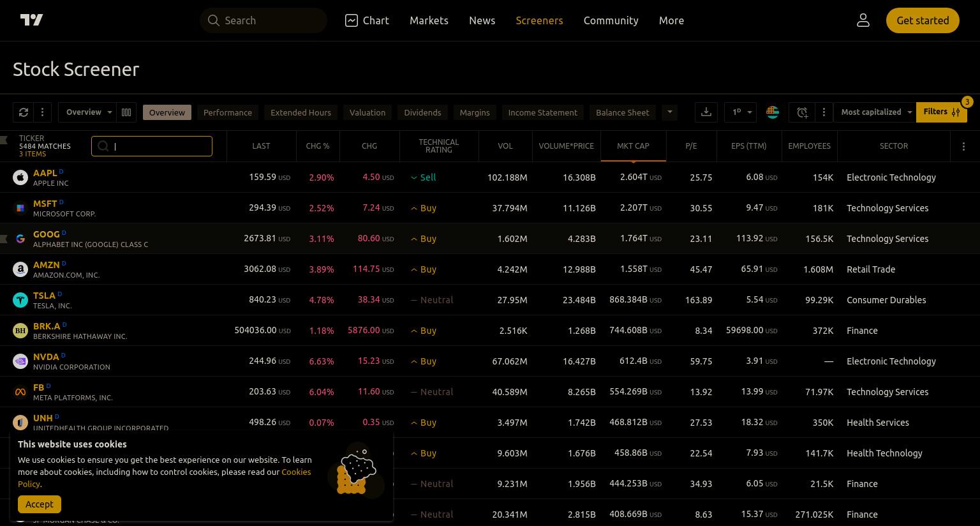Open the TradingView logo home link

31,20
